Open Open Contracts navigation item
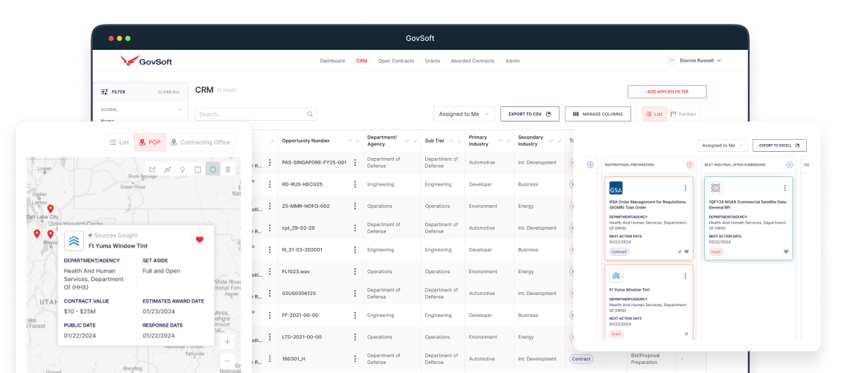Screen dimensions: 868x373 point(396,61)
